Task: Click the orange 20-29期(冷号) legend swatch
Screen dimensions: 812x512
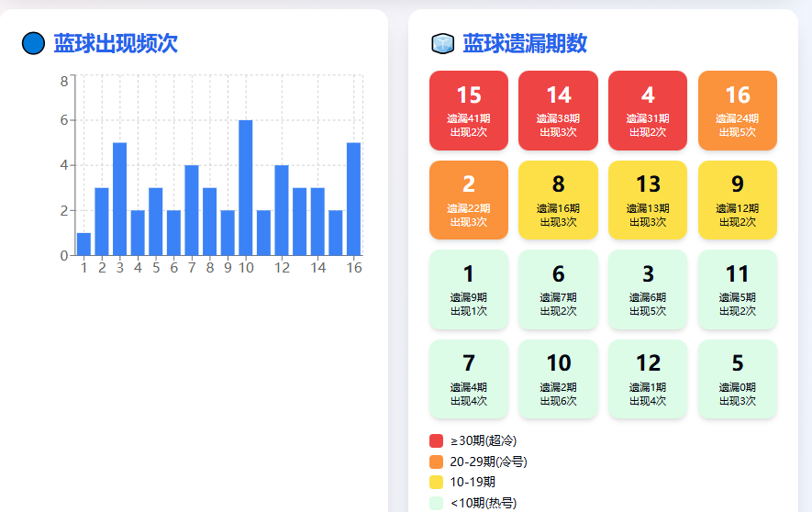Action: (x=436, y=462)
